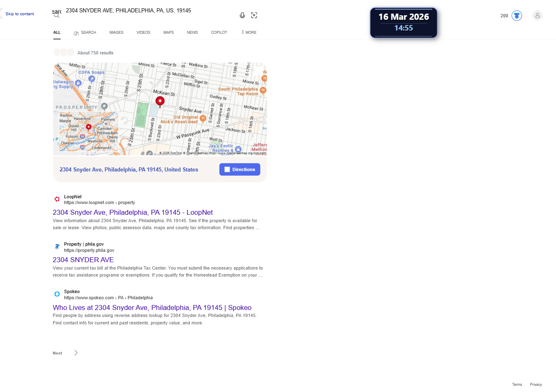Select the ALL results tab

click(x=57, y=33)
